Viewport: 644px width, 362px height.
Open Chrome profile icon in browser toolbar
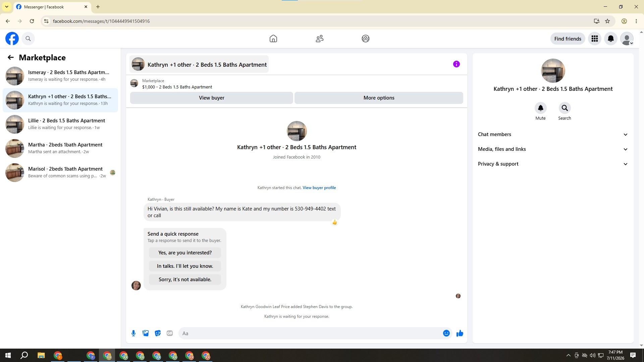tap(624, 21)
